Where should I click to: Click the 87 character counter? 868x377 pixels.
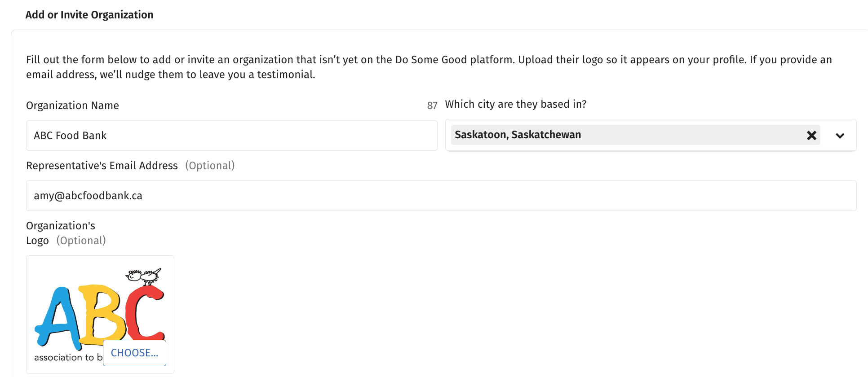coord(432,105)
